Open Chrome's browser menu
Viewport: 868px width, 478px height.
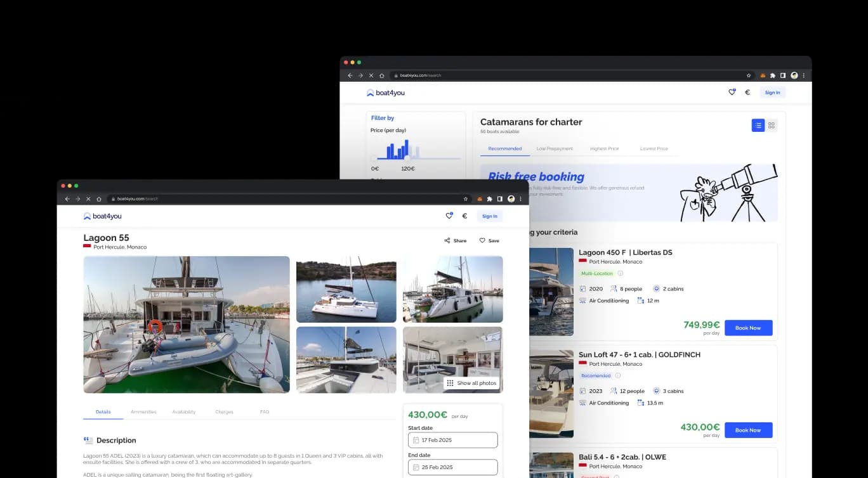[520, 198]
